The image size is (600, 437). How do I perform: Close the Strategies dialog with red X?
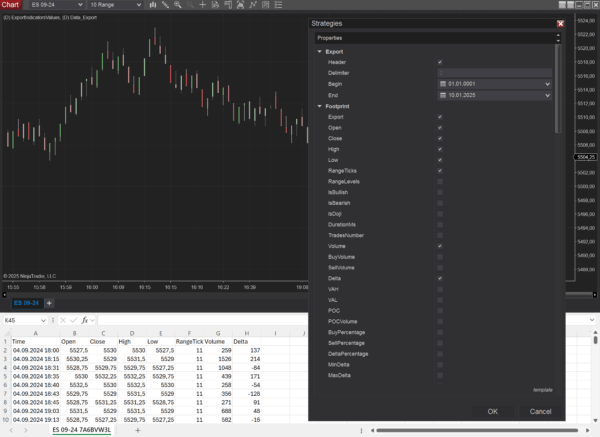(x=560, y=24)
